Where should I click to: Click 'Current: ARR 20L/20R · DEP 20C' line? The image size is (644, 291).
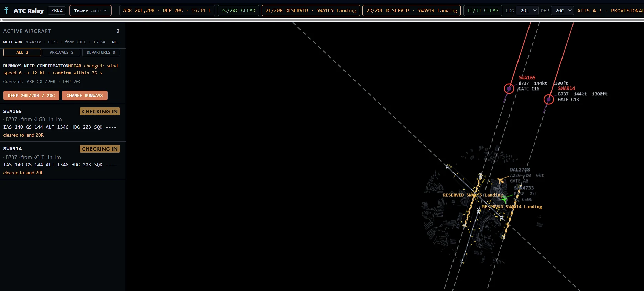tap(42, 82)
